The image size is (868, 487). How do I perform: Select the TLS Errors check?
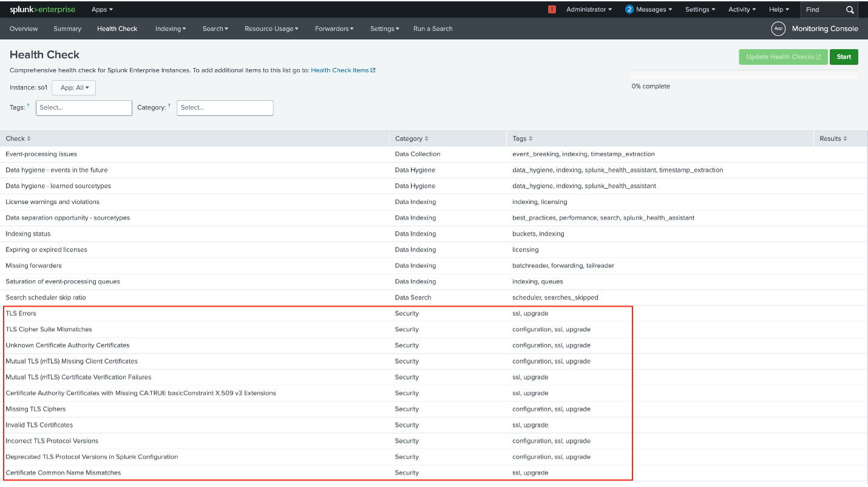tap(434, 314)
